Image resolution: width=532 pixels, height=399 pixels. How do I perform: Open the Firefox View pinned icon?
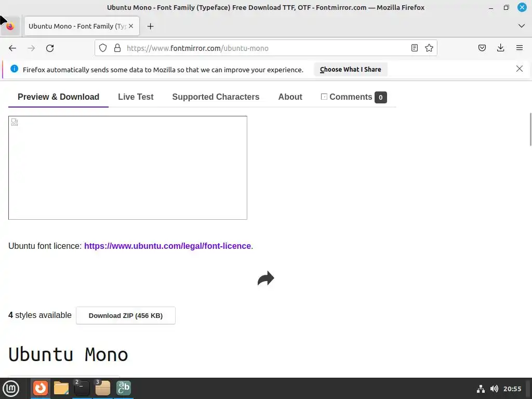coord(10,26)
